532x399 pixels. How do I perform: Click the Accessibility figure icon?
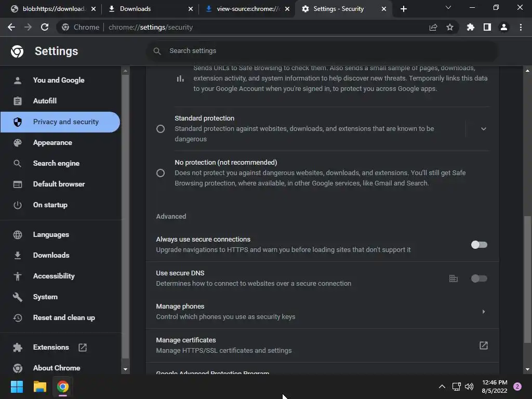click(x=18, y=276)
